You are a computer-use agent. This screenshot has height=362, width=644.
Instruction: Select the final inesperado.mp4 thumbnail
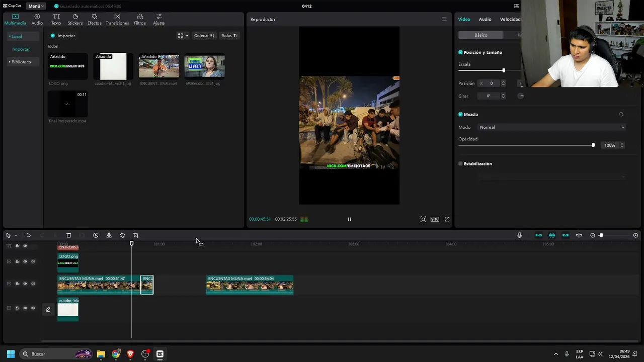point(67,104)
